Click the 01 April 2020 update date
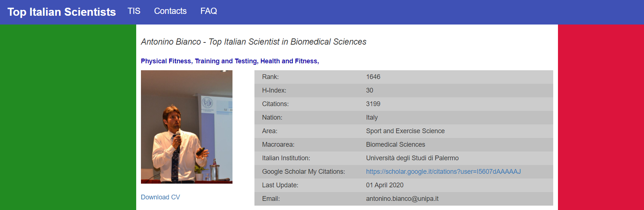The height and width of the screenshot is (210, 644). (384, 185)
